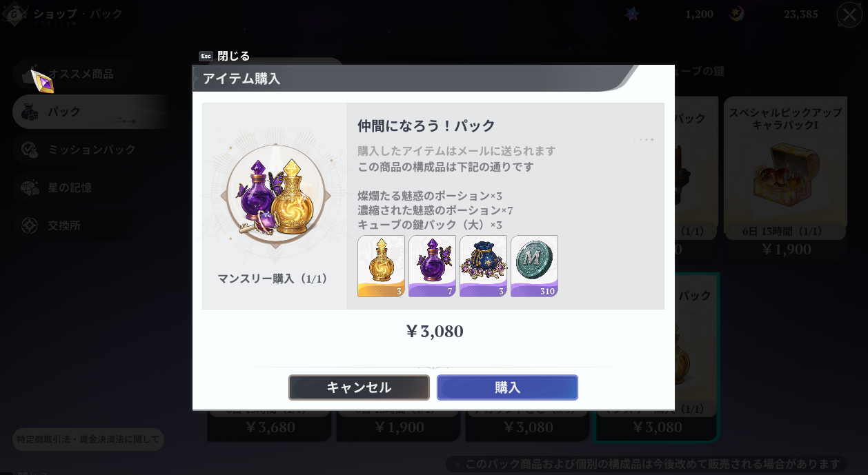Click the 購入 purchase button

coord(507,387)
